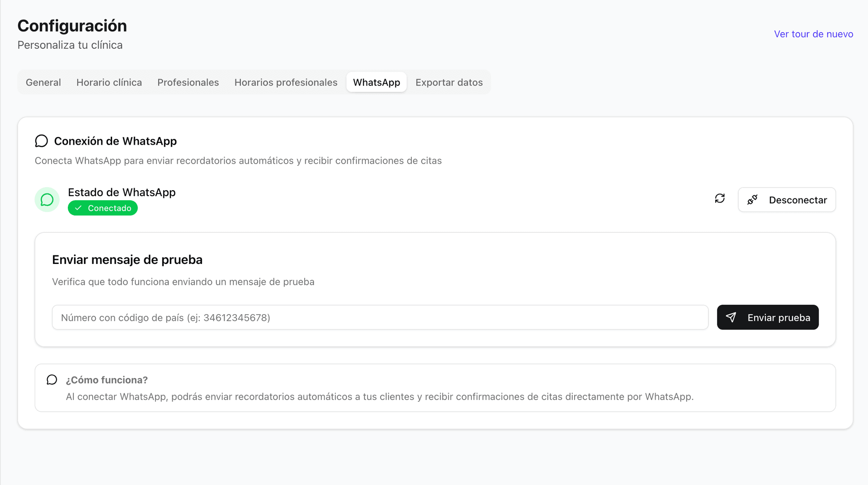Focus the phone number input field

point(380,317)
